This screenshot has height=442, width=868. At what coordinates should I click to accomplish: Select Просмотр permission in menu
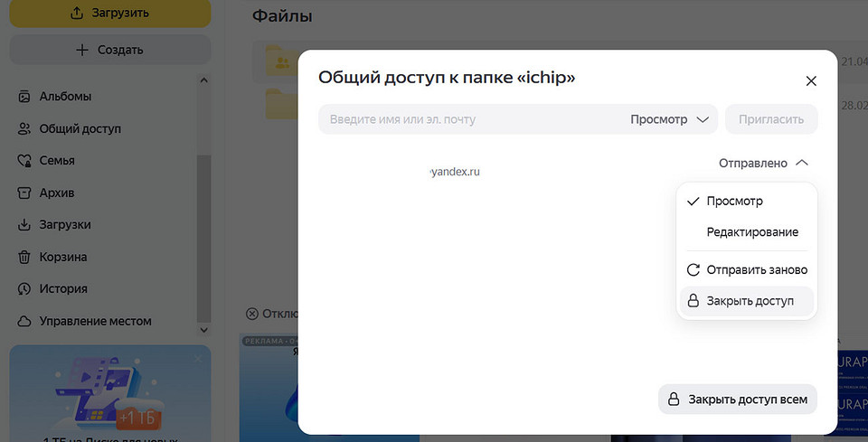734,201
